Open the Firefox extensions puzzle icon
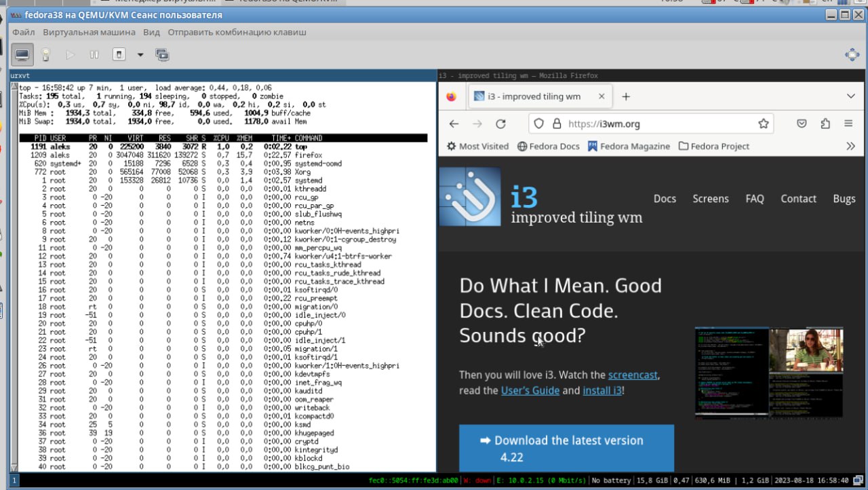 pyautogui.click(x=825, y=124)
